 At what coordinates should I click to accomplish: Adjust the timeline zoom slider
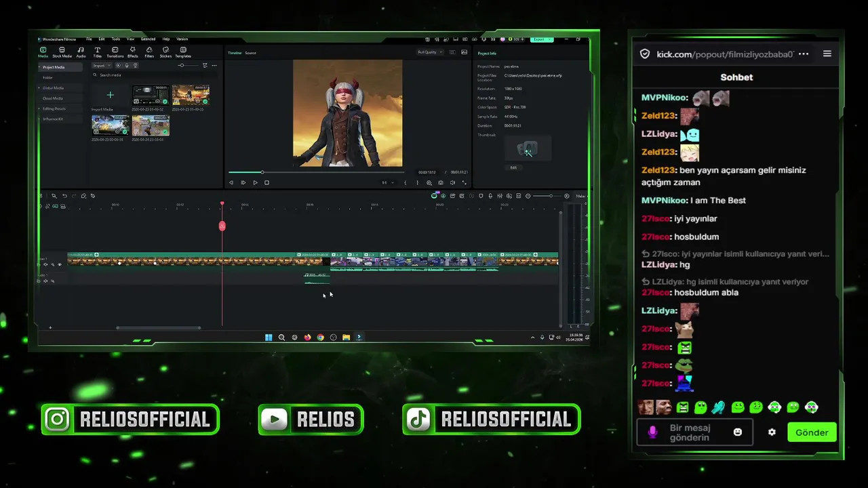pos(547,196)
